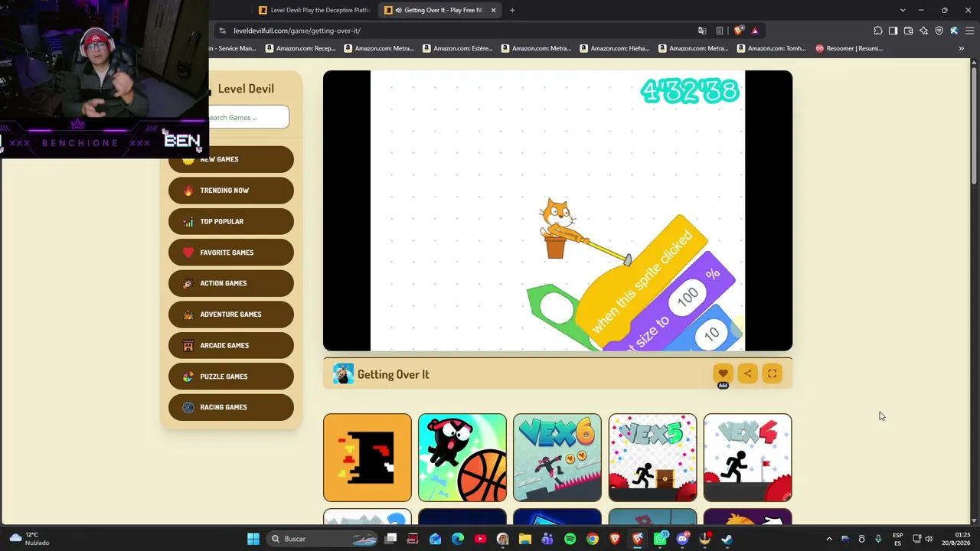This screenshot has height=551, width=980.
Task: Click the Brave VPN shield icon
Action: pyautogui.click(x=939, y=31)
